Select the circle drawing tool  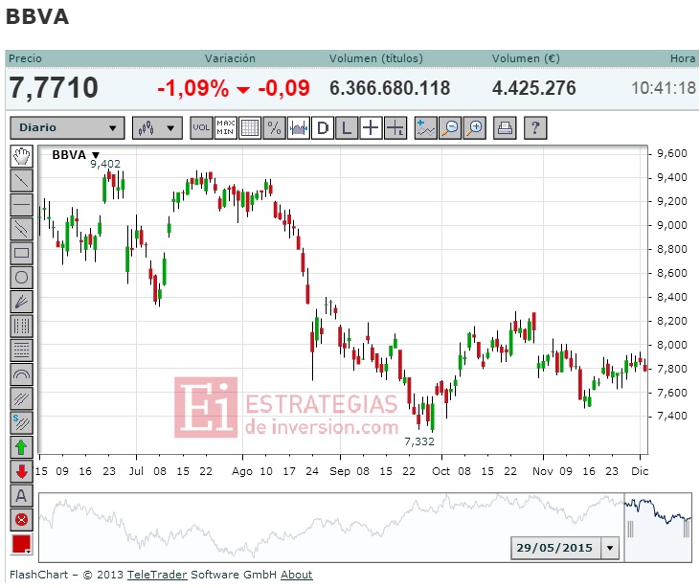21,278
